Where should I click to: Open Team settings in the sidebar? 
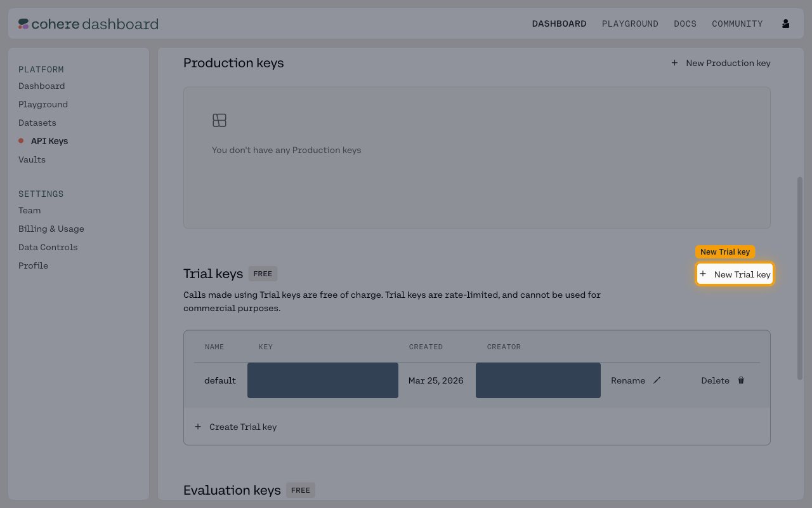(29, 210)
